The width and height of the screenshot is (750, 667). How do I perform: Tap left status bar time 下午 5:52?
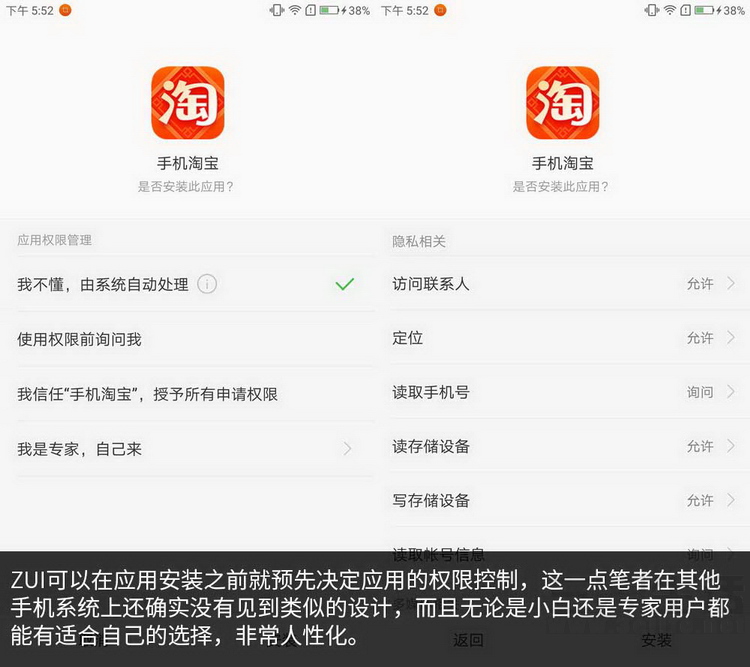pos(30,11)
